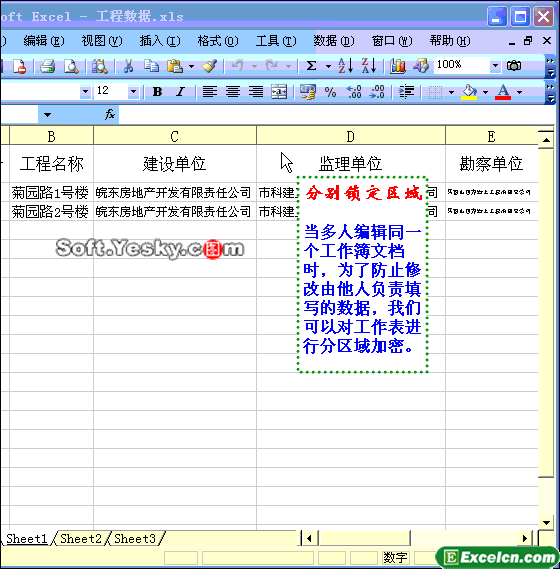560x569 pixels.
Task: Toggle Bold formatting
Action: [157, 92]
